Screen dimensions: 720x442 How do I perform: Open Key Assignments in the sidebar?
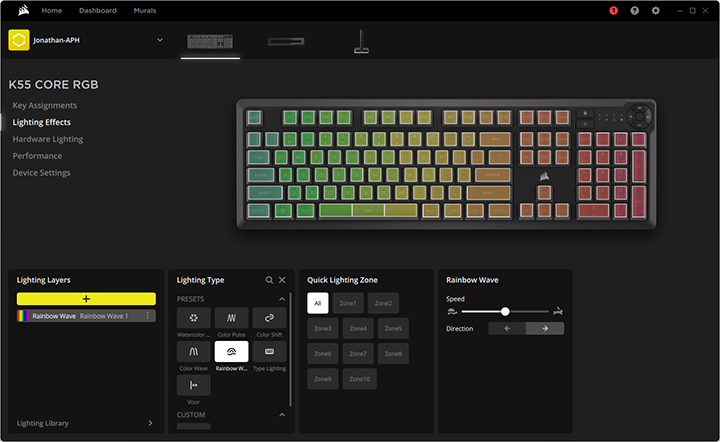pyautogui.click(x=44, y=105)
